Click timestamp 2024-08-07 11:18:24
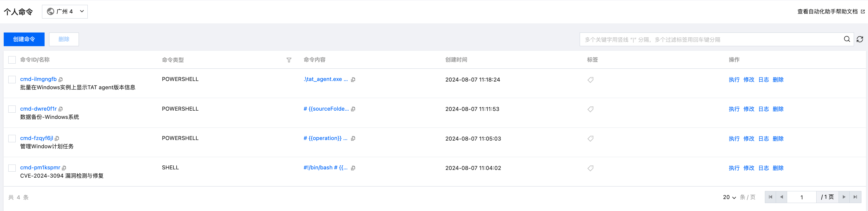The width and height of the screenshot is (868, 211). (x=472, y=80)
